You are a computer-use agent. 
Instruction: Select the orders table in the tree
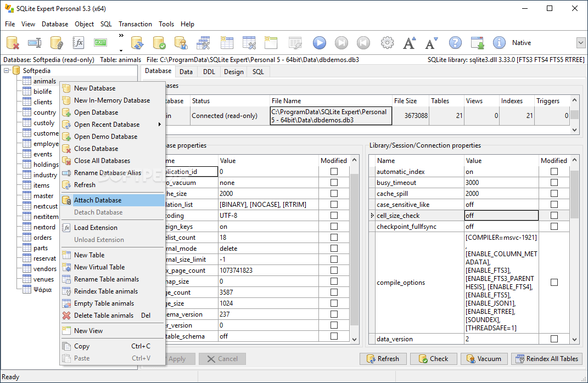tap(42, 238)
